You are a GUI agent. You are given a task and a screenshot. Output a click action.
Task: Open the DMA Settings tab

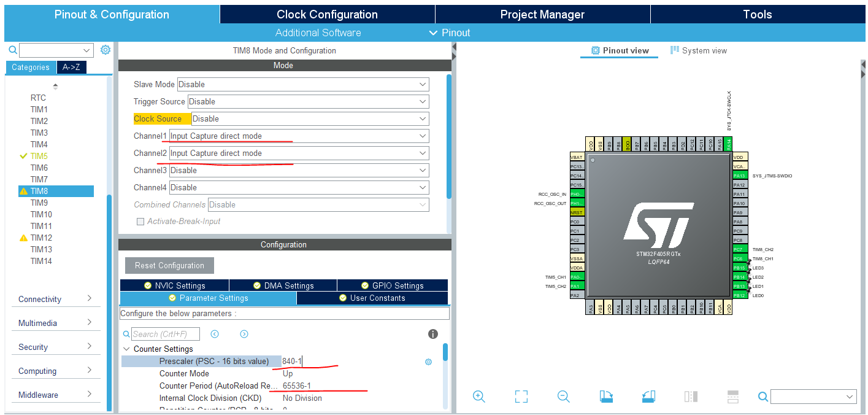coord(283,285)
